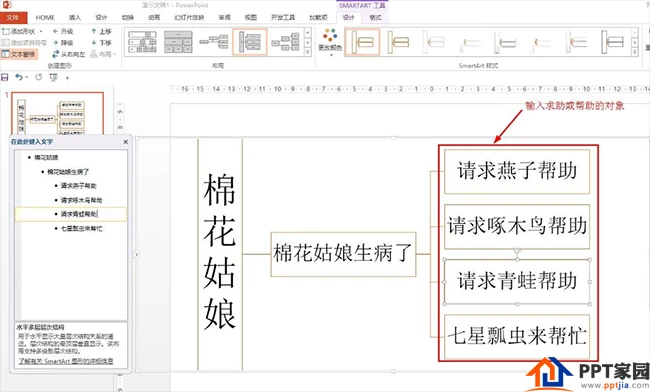Click the Change Colors palette icon
Viewport: 650px width, 392px height.
coord(330,35)
